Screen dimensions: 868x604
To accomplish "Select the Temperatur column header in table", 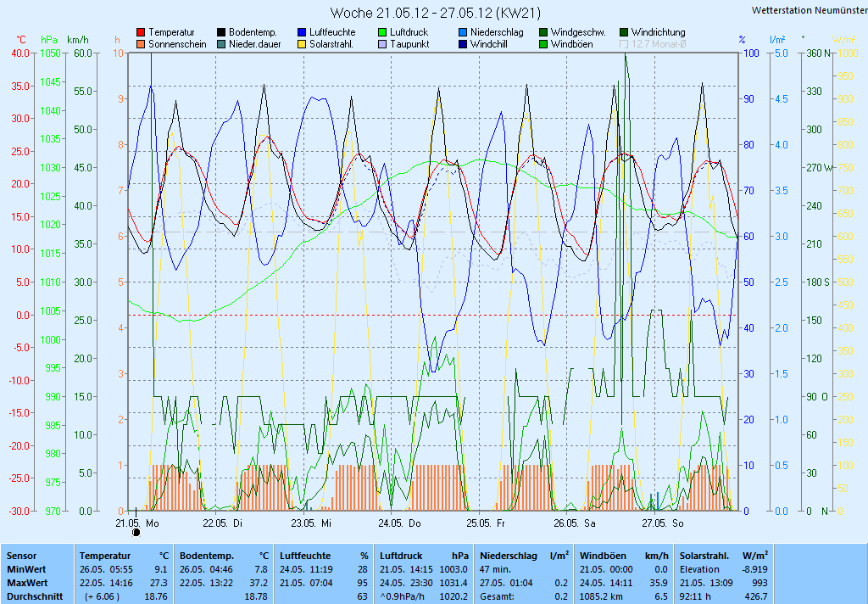I will coord(103,555).
